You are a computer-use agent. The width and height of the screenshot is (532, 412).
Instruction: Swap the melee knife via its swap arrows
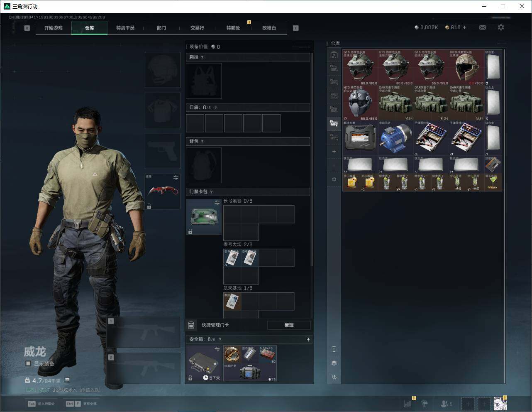click(176, 178)
